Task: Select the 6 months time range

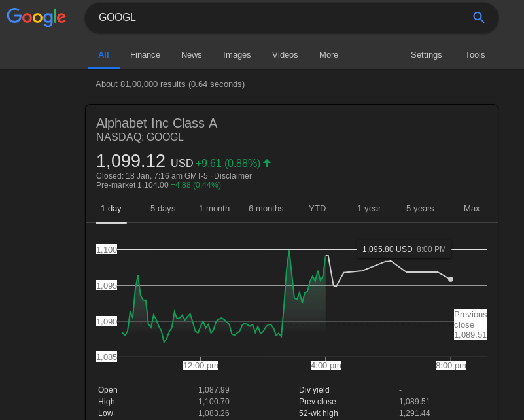Action: click(x=266, y=208)
